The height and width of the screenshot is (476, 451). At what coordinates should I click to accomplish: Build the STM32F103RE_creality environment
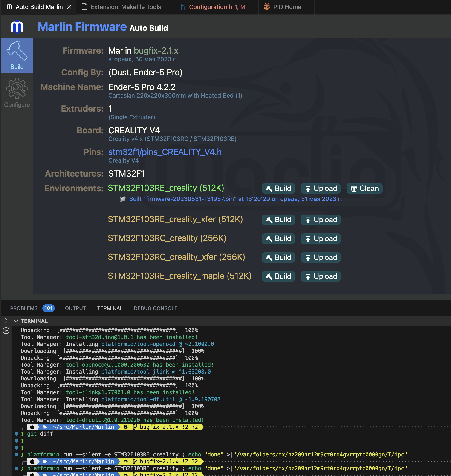pos(278,188)
